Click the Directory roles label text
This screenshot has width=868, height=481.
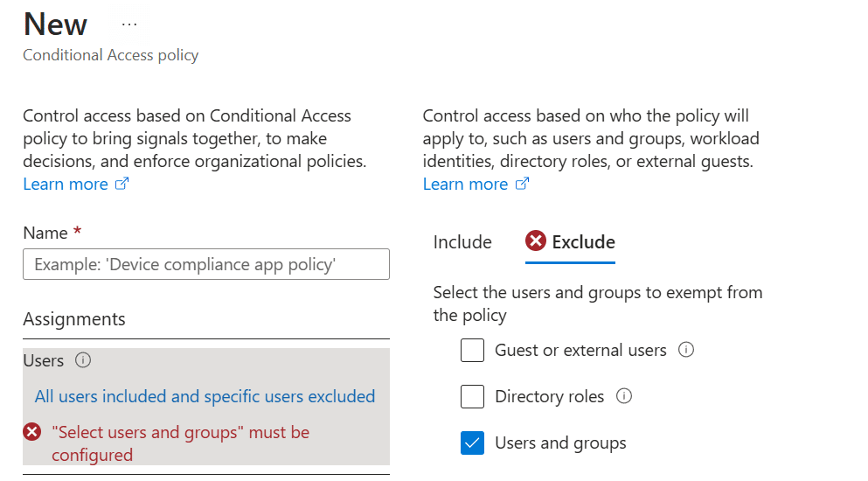[x=549, y=397]
